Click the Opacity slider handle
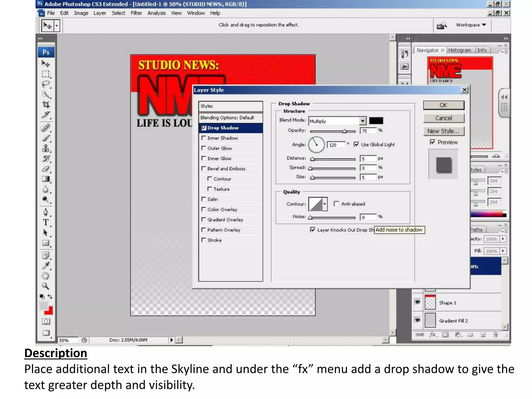The image size is (532, 399). coord(345,131)
